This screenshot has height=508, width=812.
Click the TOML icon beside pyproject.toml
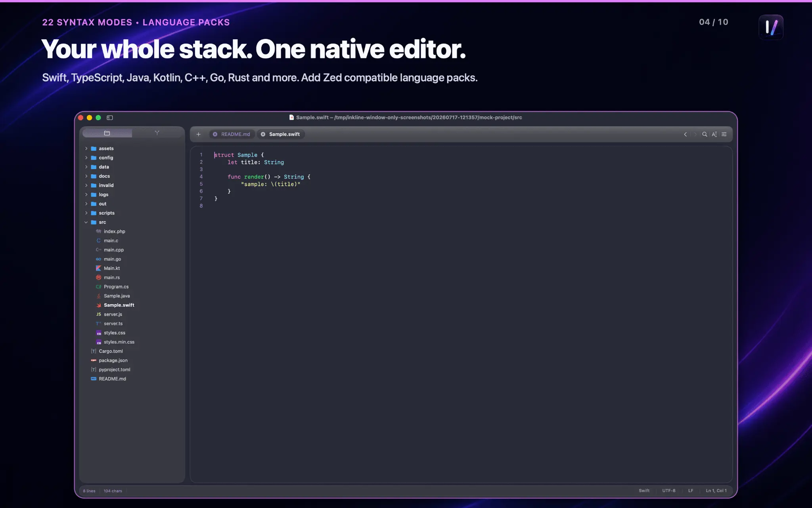click(x=94, y=369)
